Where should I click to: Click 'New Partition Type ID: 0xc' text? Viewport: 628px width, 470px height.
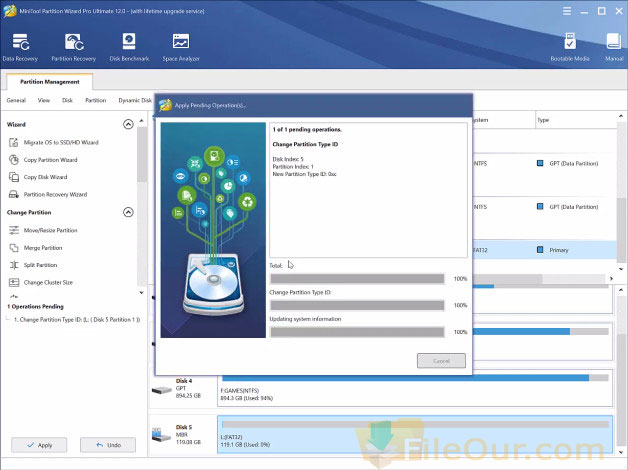point(304,174)
